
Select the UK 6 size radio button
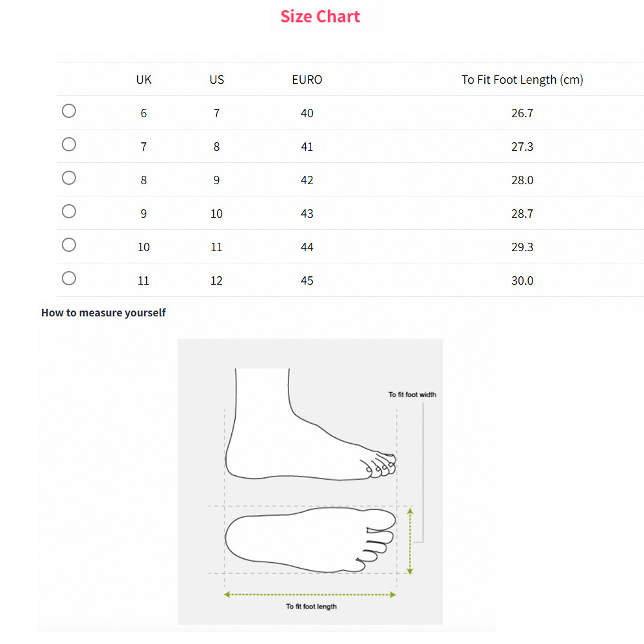coord(69,111)
